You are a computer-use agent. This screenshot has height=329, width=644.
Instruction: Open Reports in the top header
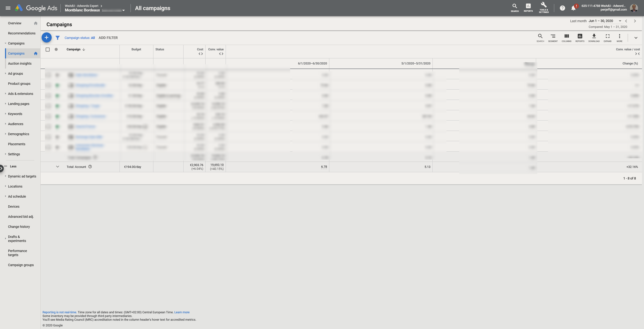[528, 8]
